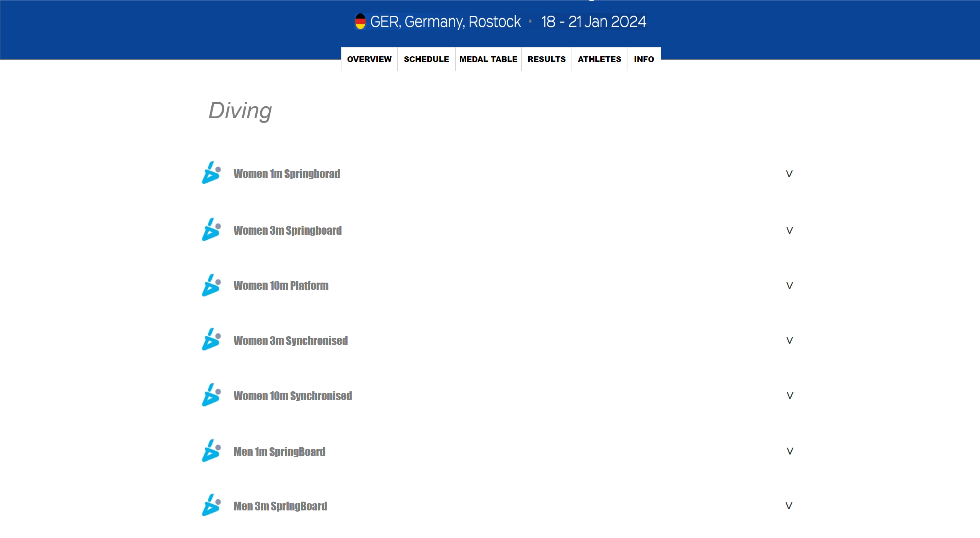Open the Overview tab

369,59
